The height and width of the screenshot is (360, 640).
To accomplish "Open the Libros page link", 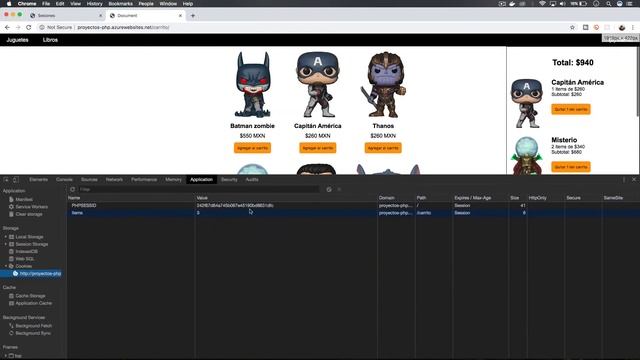I will tap(50, 40).
